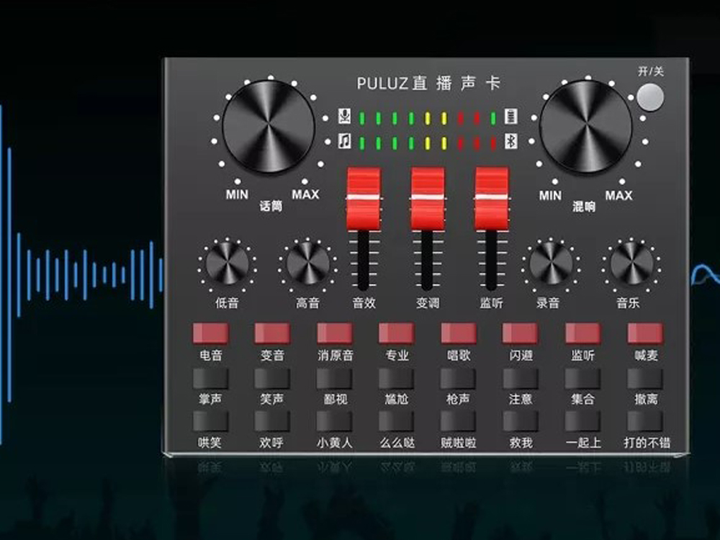The width and height of the screenshot is (720, 540).
Task: Trigger the 笑声 laughter sound button
Action: 273,378
